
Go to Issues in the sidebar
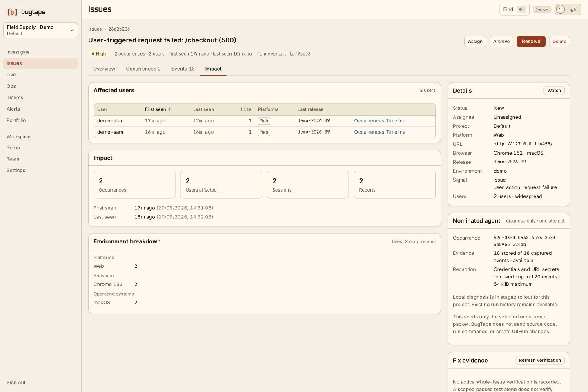point(40,63)
